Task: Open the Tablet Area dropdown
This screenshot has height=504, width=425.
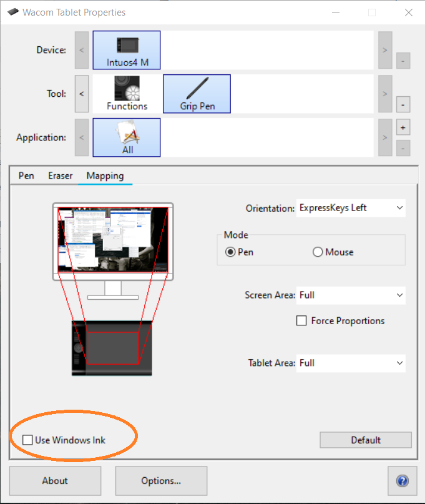Action: point(351,363)
